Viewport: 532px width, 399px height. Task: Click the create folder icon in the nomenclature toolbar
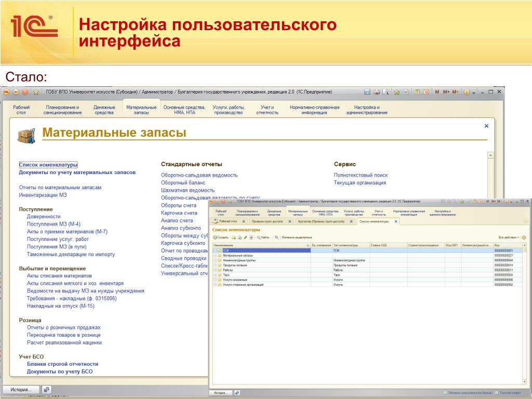pos(234,237)
